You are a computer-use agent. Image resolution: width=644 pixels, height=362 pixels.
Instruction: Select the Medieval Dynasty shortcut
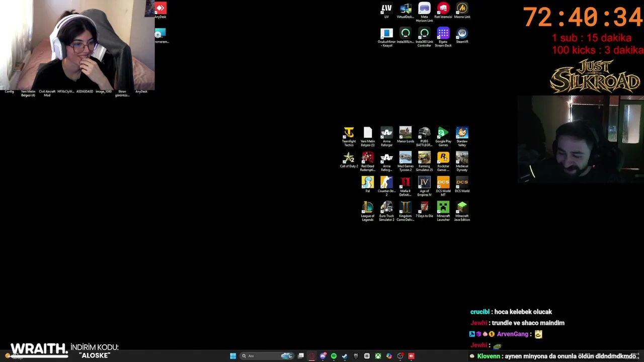point(462,162)
